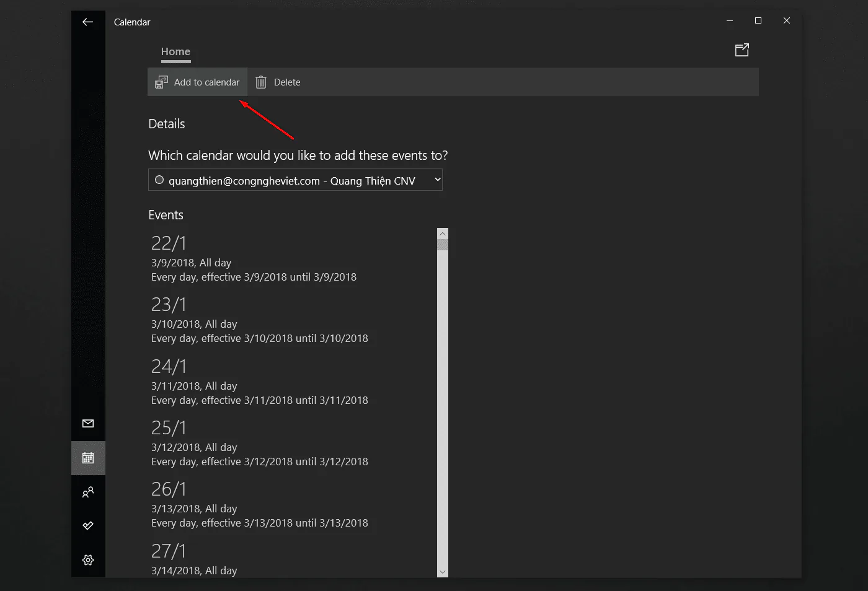Open People from the sidebar
Image resolution: width=868 pixels, height=591 pixels.
88,492
